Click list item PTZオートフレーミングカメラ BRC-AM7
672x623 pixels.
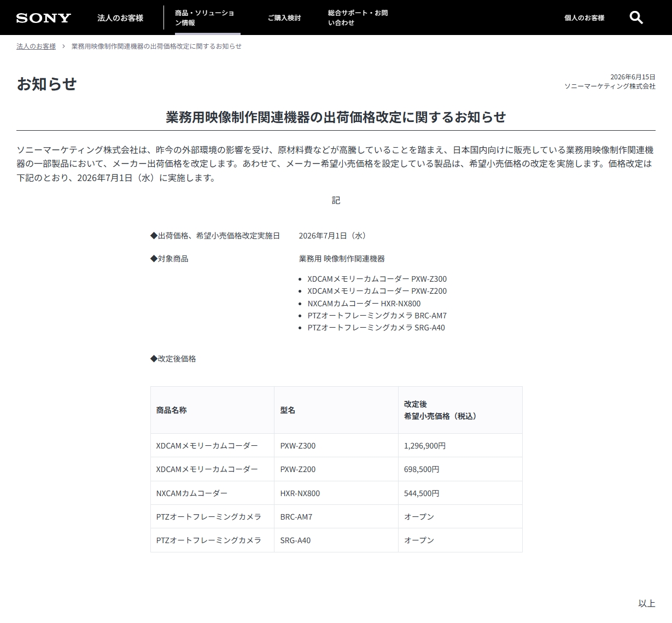pos(377,316)
